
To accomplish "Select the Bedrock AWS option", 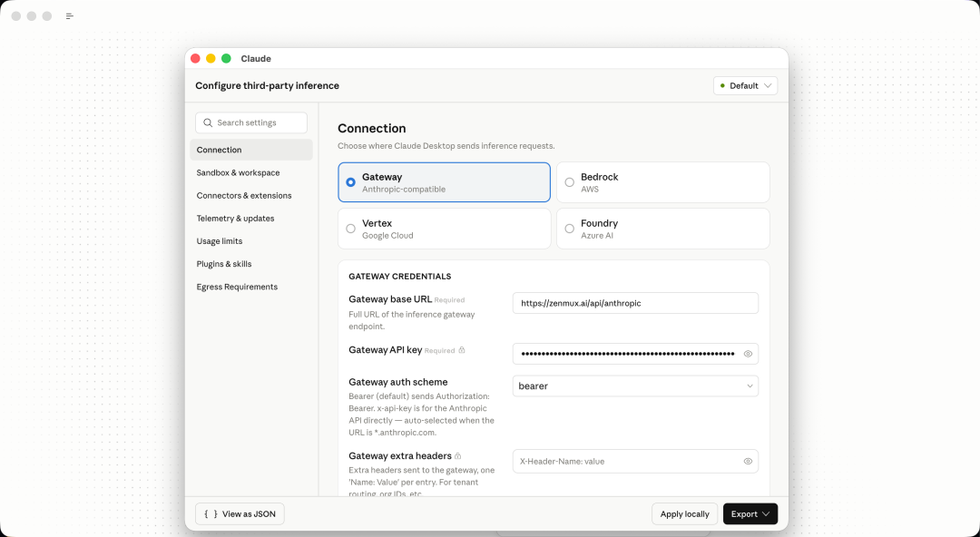I will pyautogui.click(x=663, y=182).
